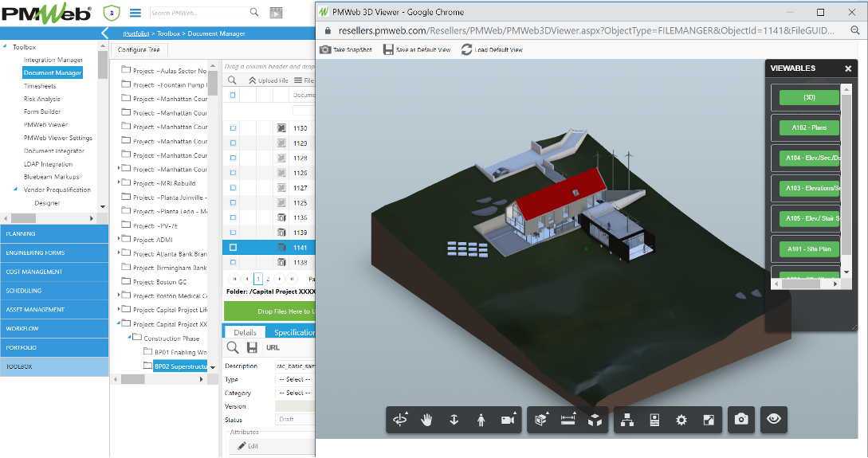Open viewer Settings gear

pos(681,420)
